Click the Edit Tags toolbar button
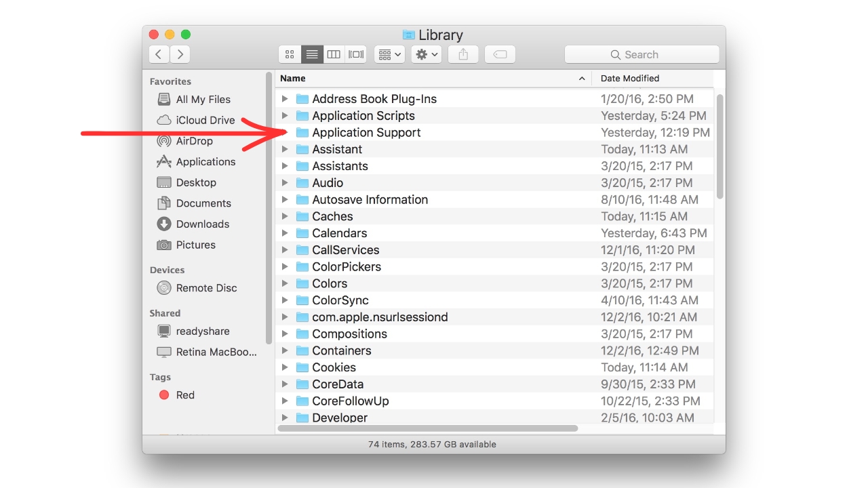This screenshot has height=488, width=868. pyautogui.click(x=500, y=54)
